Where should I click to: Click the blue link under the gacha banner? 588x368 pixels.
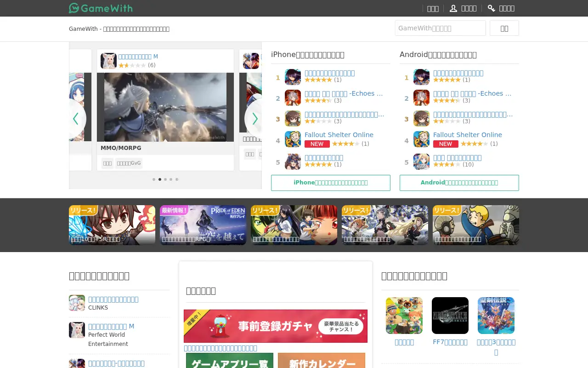click(x=220, y=348)
